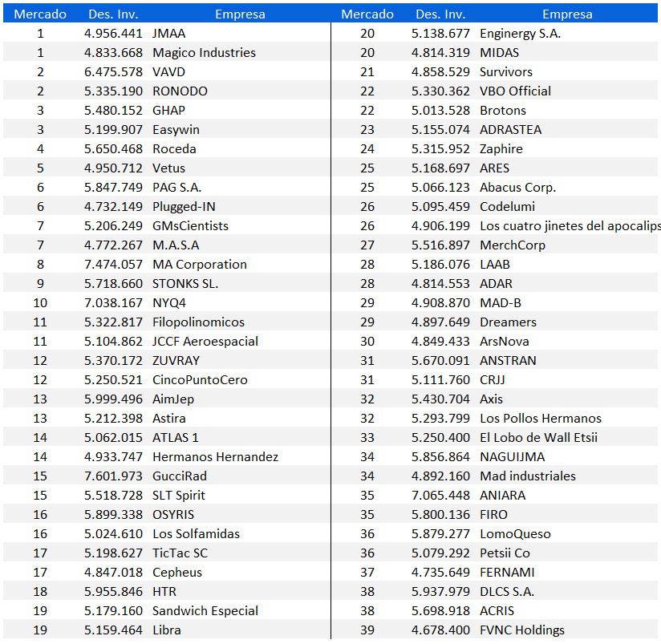Select the MA Corporation cell
The image size is (661, 644).
point(200,265)
